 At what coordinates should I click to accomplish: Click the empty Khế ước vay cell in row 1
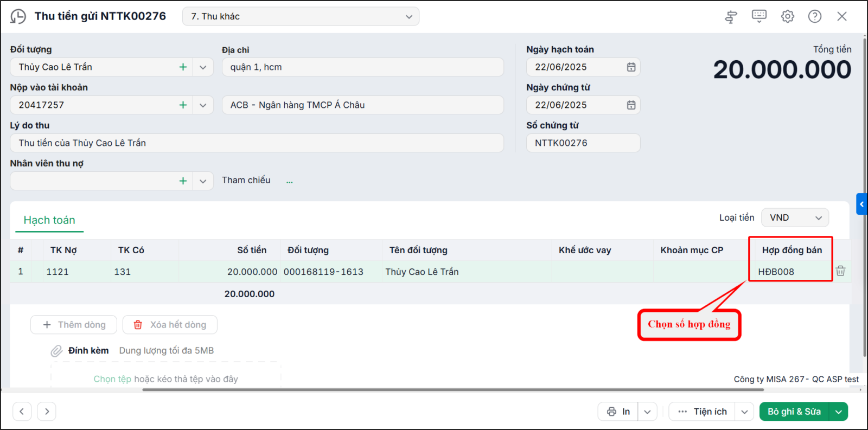click(603, 272)
